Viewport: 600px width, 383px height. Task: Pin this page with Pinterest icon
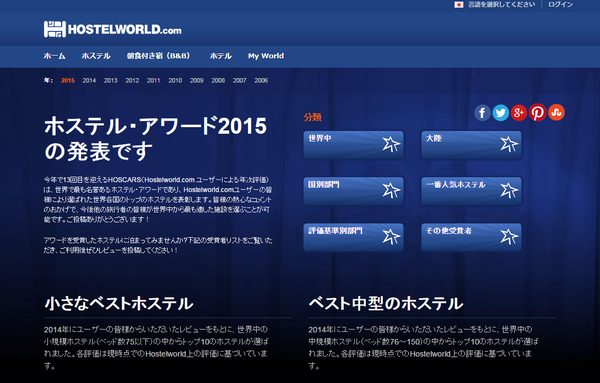(538, 112)
